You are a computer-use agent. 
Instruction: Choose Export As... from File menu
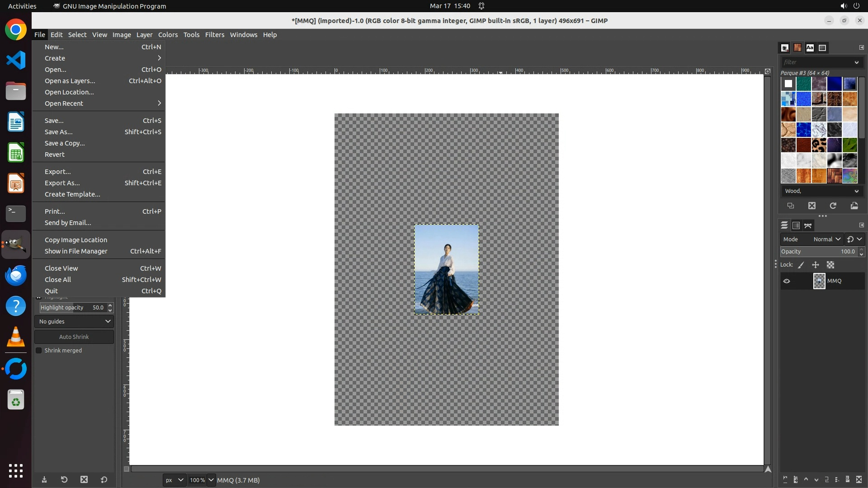pos(62,183)
